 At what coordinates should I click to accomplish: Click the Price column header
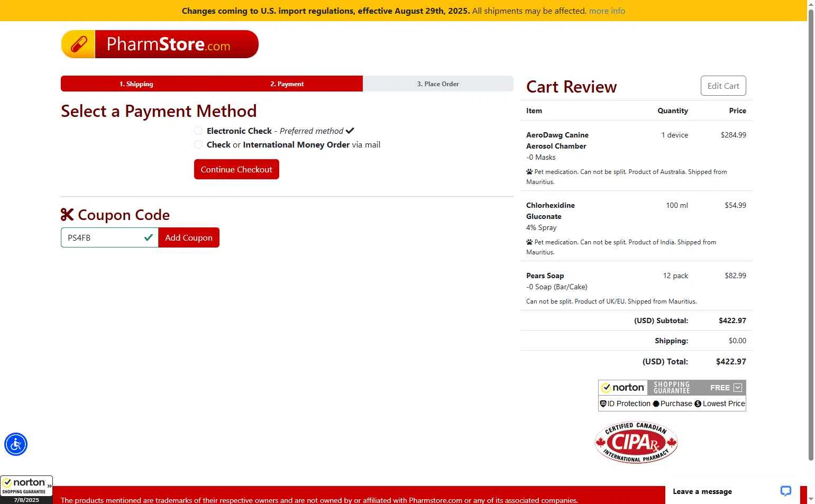tap(738, 111)
